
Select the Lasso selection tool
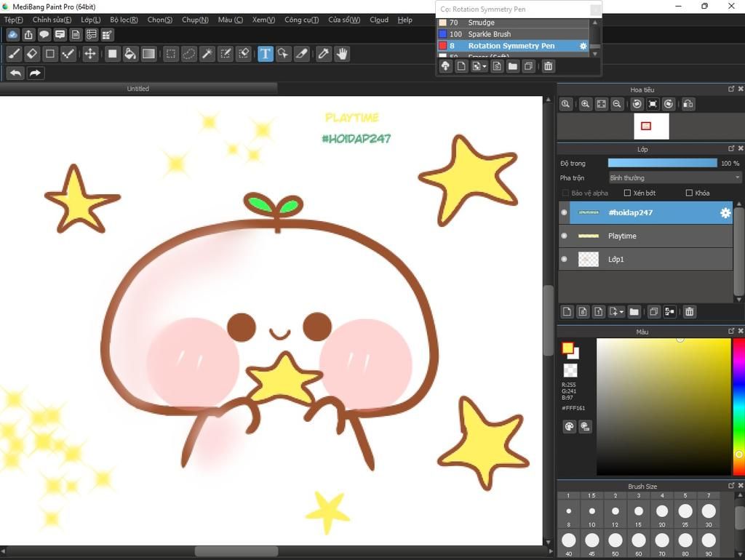tap(189, 54)
